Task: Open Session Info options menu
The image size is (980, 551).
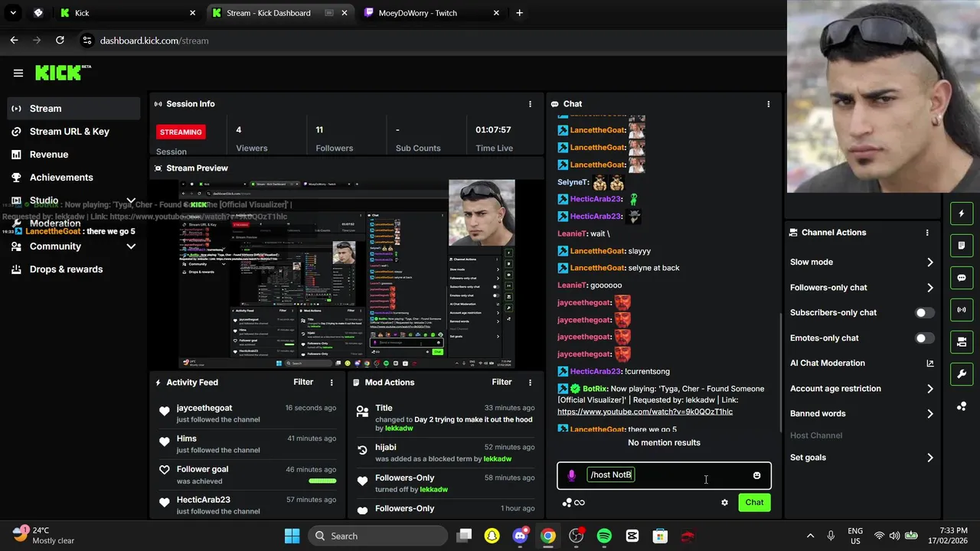Action: 530,104
